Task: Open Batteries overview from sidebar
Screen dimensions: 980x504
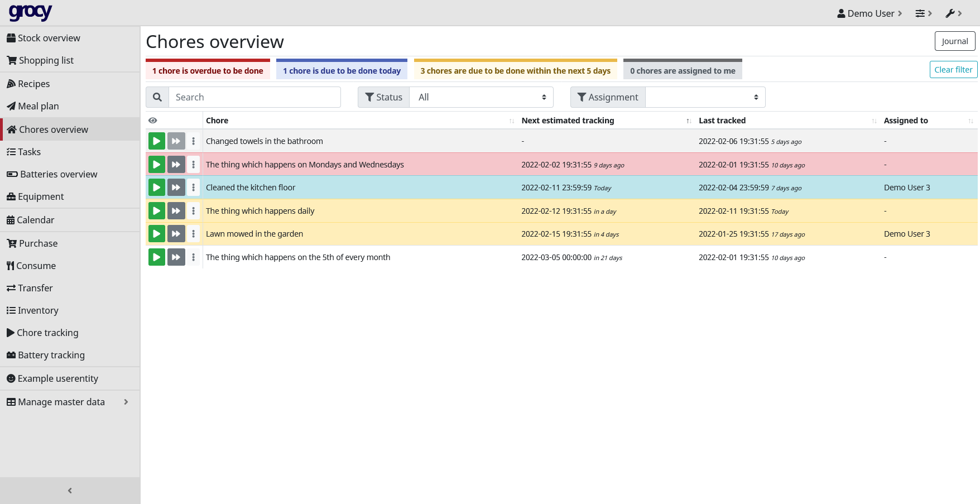Action: 59,174
